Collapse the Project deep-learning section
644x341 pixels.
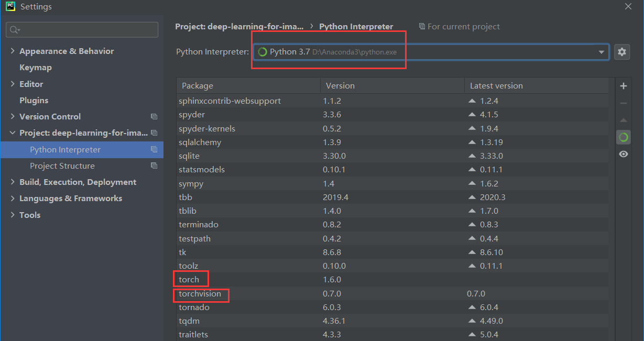(x=13, y=133)
